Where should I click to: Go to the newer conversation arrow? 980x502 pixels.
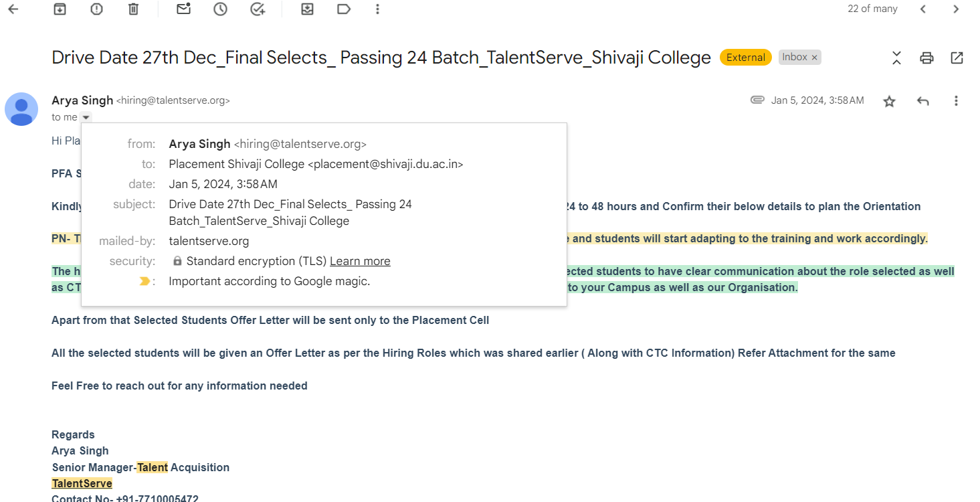pos(923,9)
